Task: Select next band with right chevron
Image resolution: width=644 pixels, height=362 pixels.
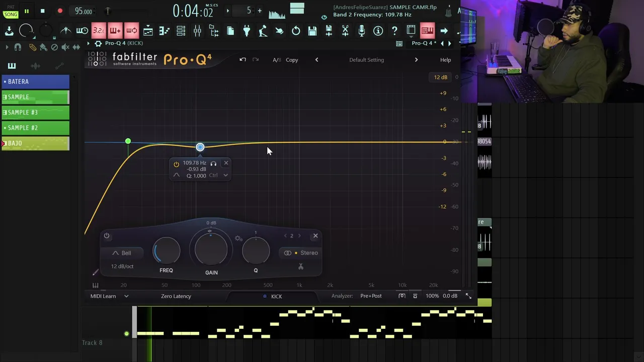Action: (299, 236)
